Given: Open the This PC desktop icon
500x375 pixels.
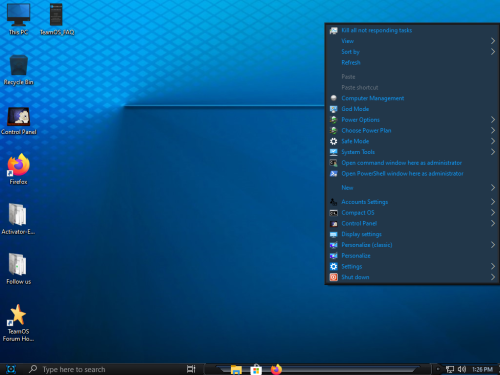Looking at the screenshot, I should (x=19, y=19).
